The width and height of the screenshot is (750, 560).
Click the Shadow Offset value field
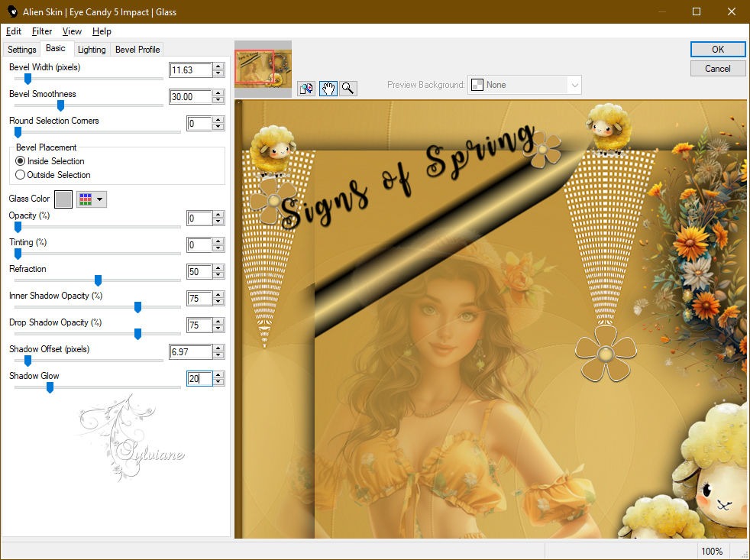coord(190,351)
